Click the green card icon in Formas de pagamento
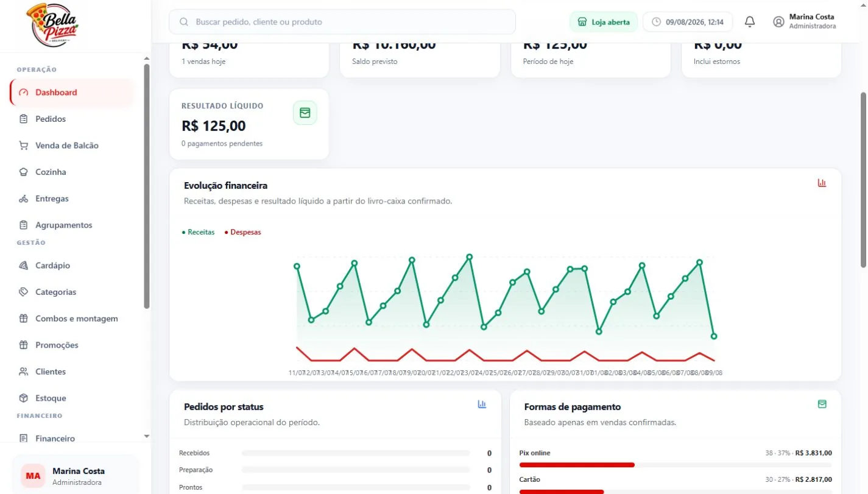Viewport: 868px width, 494px height. [x=822, y=404]
